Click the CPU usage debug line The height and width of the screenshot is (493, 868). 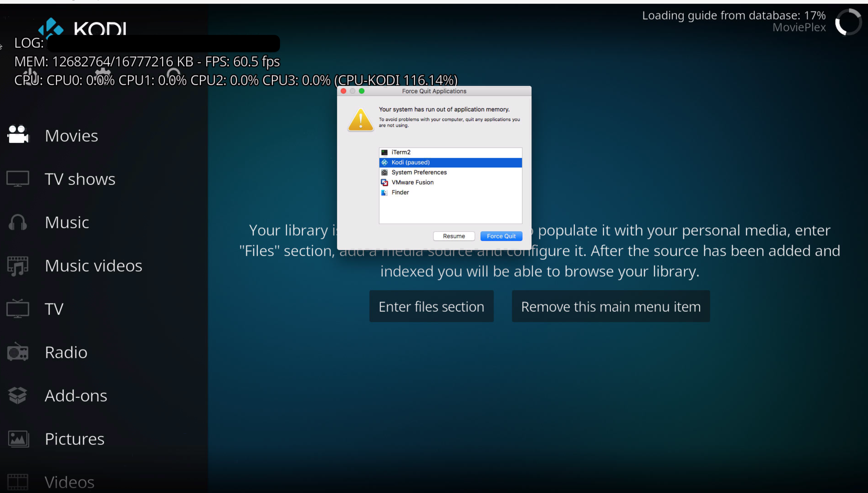pyautogui.click(x=236, y=80)
